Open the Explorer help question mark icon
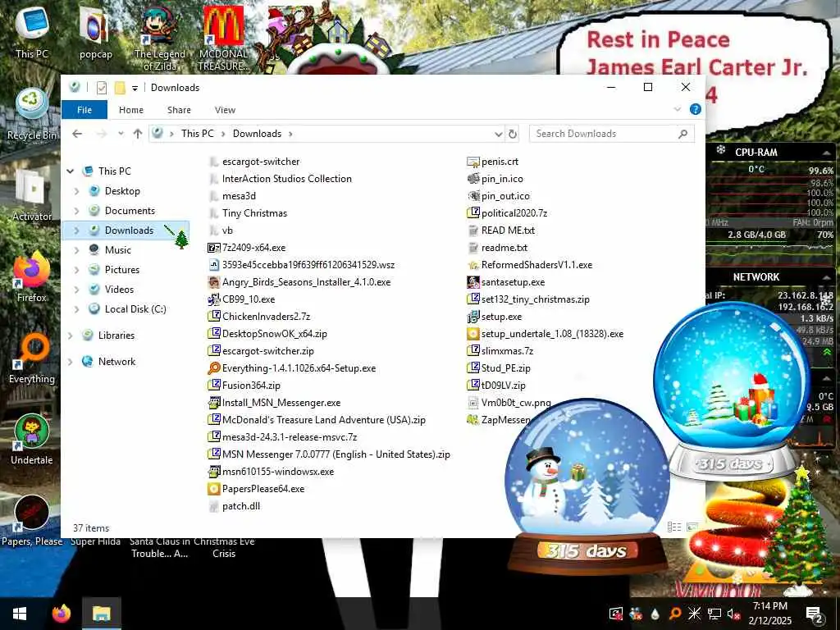840x630 pixels. click(x=696, y=109)
